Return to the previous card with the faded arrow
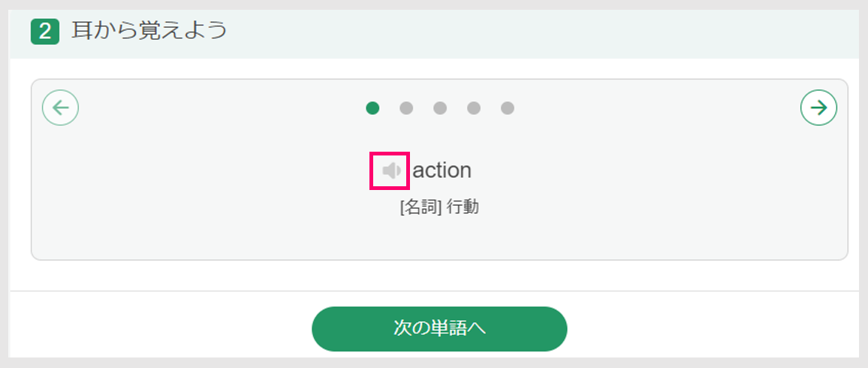The image size is (868, 368). tap(60, 107)
